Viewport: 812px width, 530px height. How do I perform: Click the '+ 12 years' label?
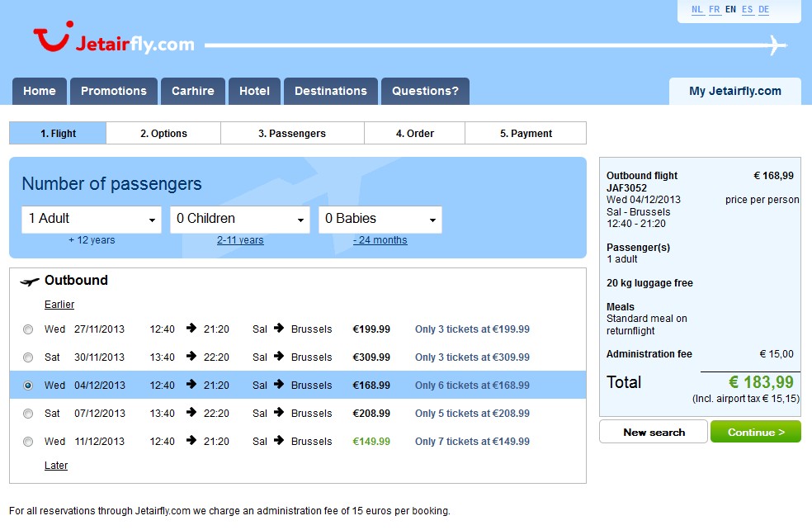point(92,240)
